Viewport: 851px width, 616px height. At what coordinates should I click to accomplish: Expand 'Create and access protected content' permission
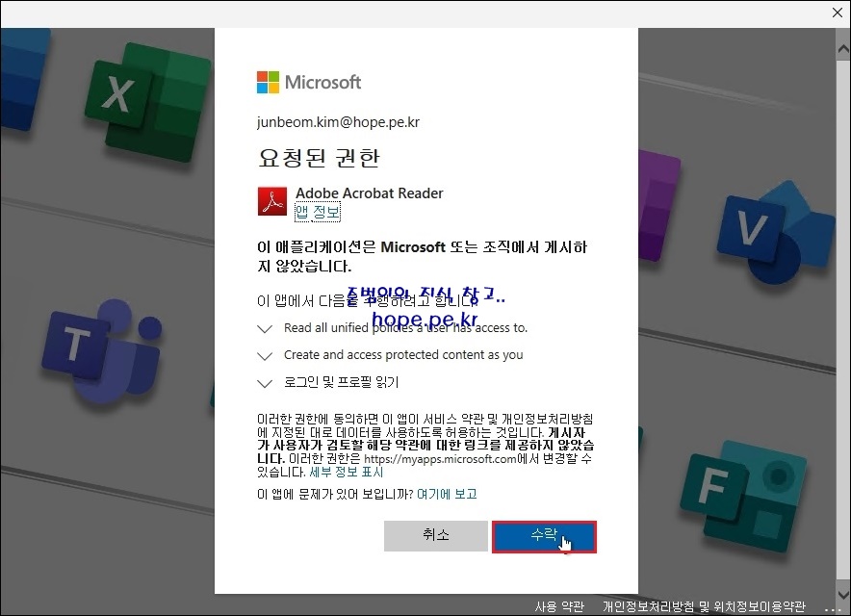click(x=265, y=356)
